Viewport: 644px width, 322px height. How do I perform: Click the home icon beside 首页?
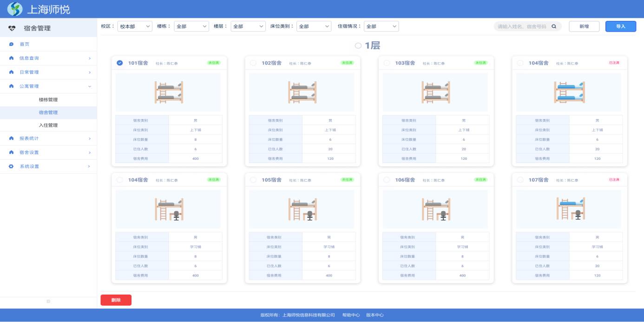pos(11,44)
